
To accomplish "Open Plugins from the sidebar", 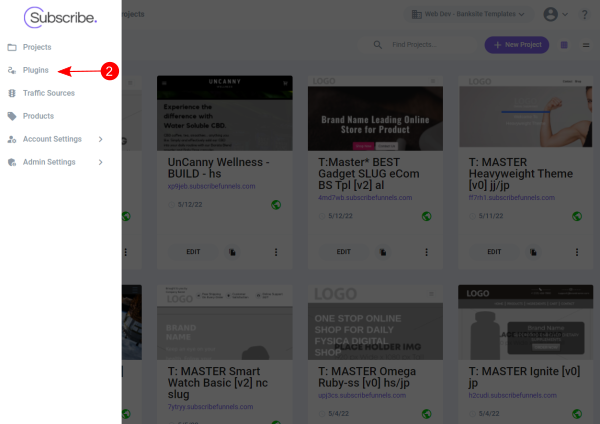I will pos(35,70).
